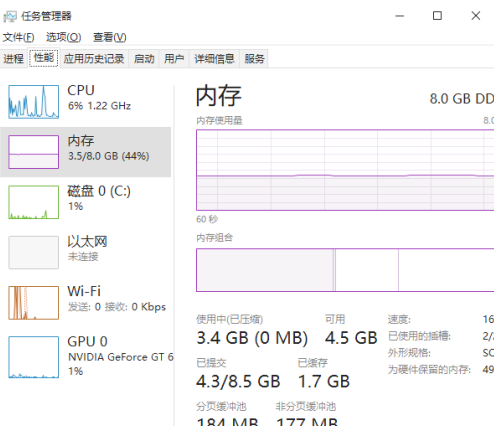Click the 内存使用量 memory usage graph
Viewport: 494px width, 426px height.
(345, 170)
